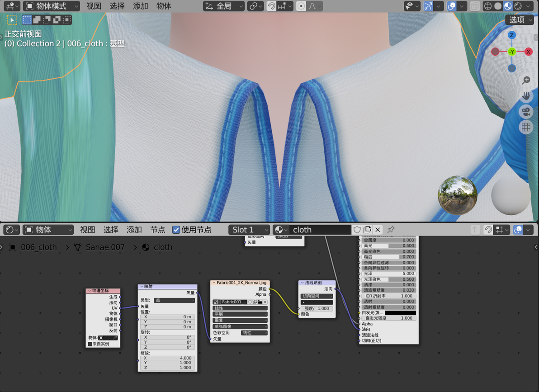Open the 选项 options dropdown
The height and width of the screenshot is (392, 539).
coord(519,20)
